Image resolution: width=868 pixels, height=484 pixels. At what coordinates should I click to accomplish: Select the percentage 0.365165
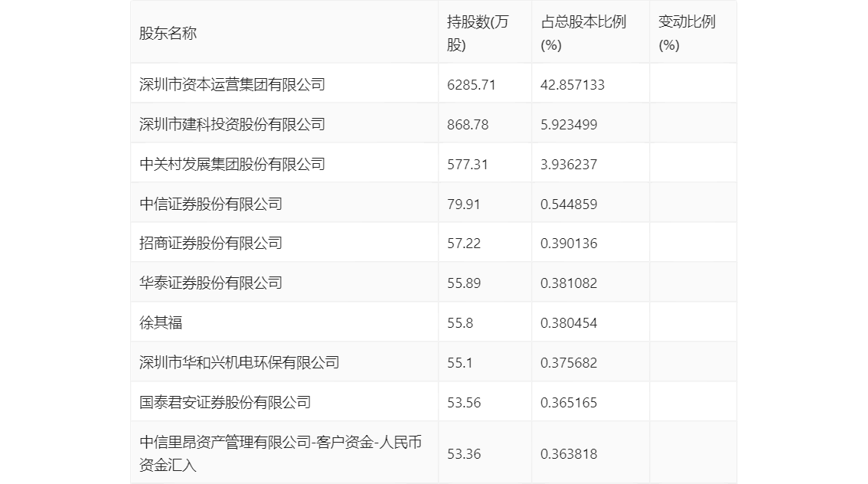click(569, 403)
